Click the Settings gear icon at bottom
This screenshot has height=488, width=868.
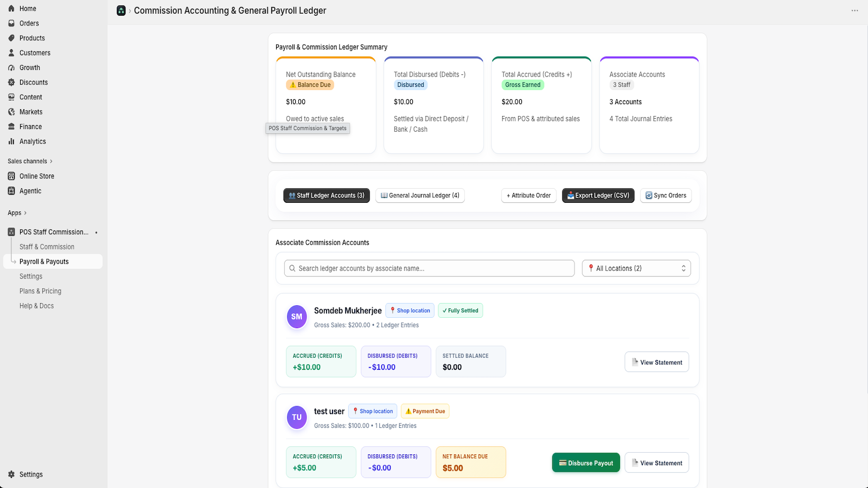(11, 474)
